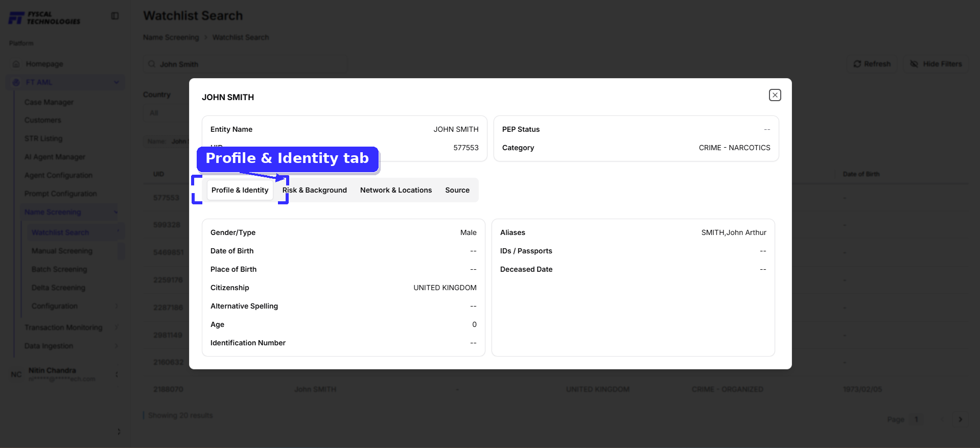
Task: Click the date 1973/02/05 in results table
Action: (862, 389)
